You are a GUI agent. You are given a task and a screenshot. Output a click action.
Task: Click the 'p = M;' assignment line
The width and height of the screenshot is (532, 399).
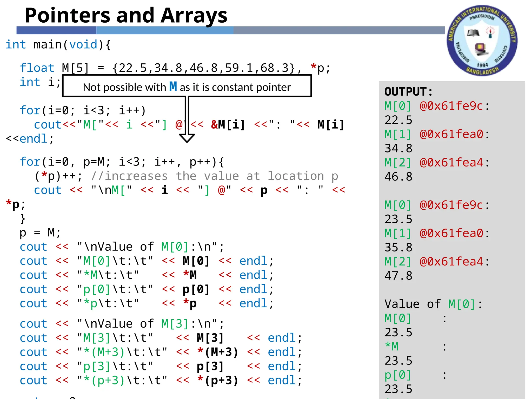(40, 232)
